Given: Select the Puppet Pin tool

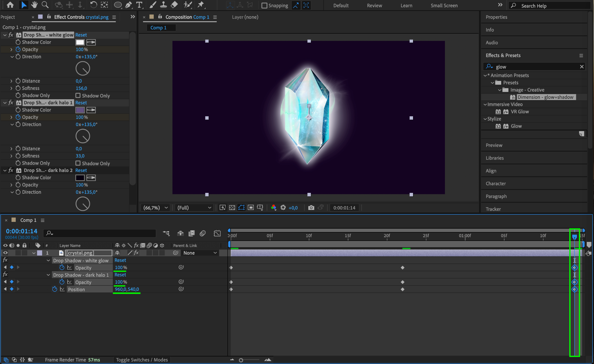Looking at the screenshot, I should click(x=200, y=5).
